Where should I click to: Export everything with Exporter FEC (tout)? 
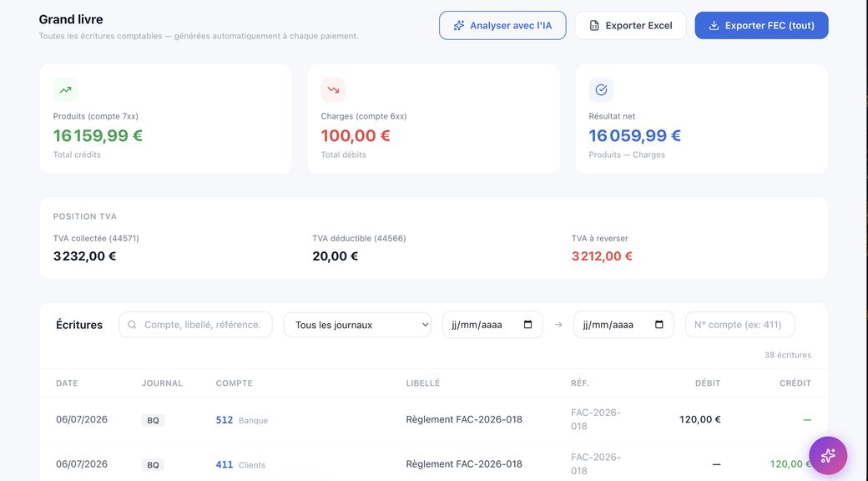761,26
